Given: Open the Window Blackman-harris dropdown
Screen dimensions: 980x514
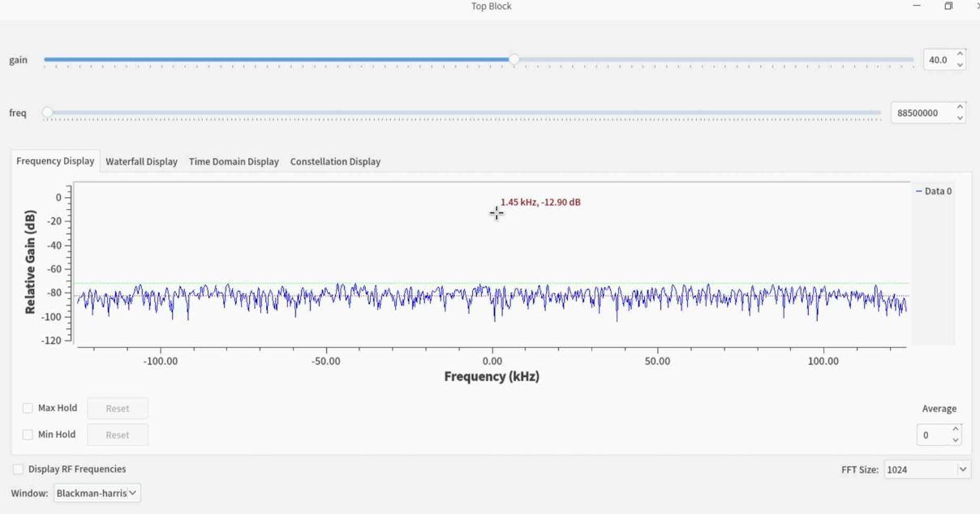Looking at the screenshot, I should 97,493.
